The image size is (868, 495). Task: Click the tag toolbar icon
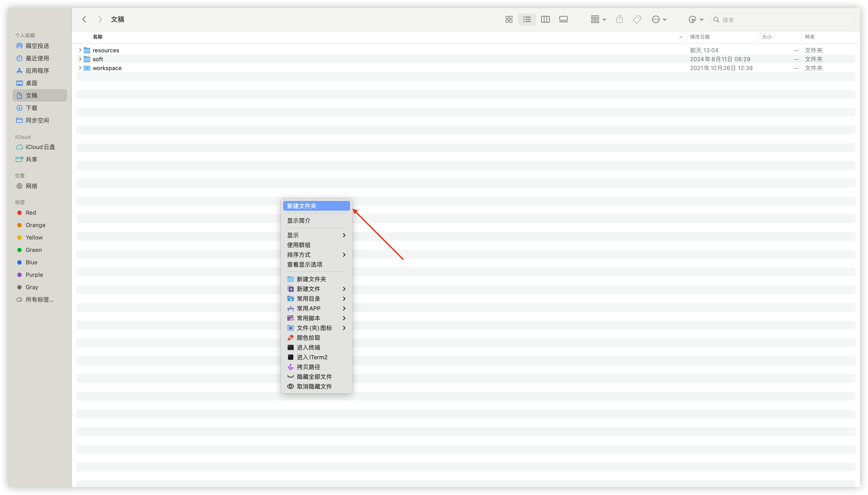point(637,19)
